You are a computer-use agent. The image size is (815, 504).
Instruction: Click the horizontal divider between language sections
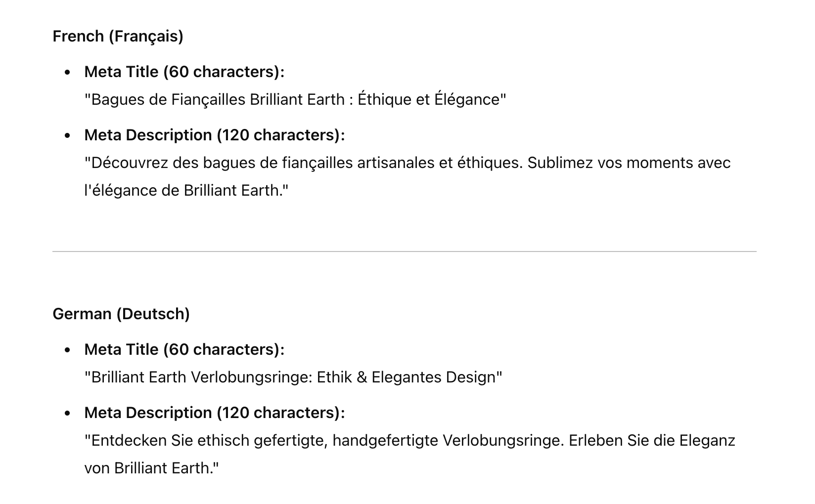pos(405,252)
